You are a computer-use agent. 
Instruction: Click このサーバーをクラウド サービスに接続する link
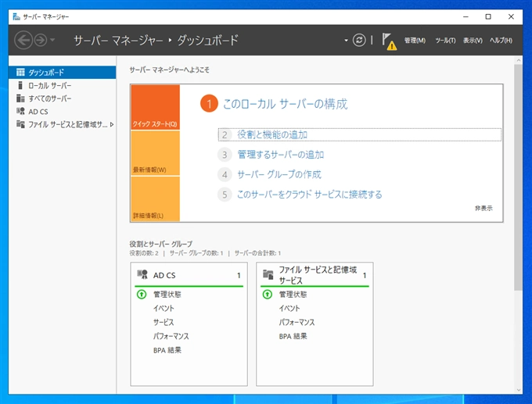pyautogui.click(x=310, y=195)
